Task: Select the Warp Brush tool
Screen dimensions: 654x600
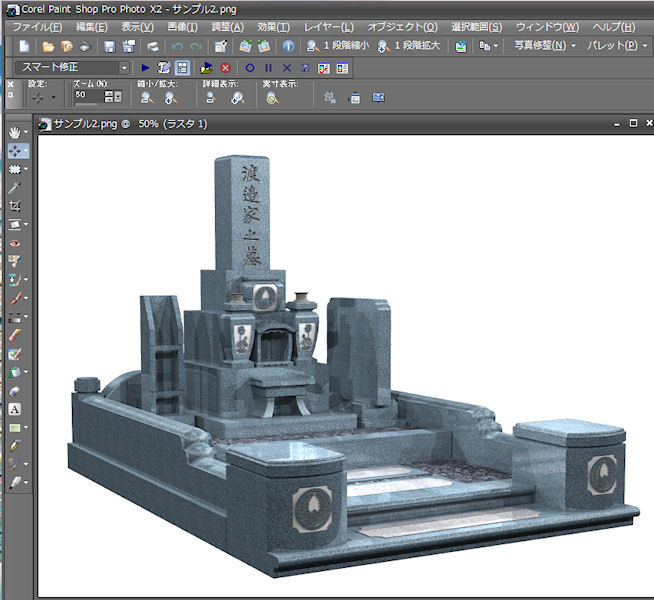Action: click(x=15, y=464)
